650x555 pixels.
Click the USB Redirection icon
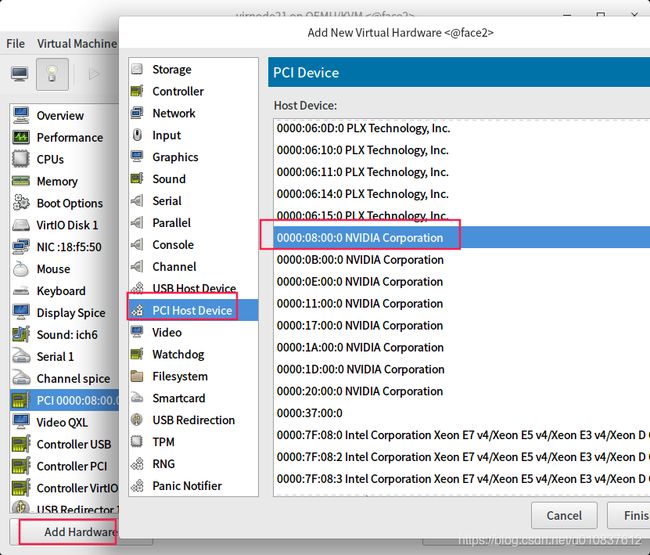pos(137,420)
